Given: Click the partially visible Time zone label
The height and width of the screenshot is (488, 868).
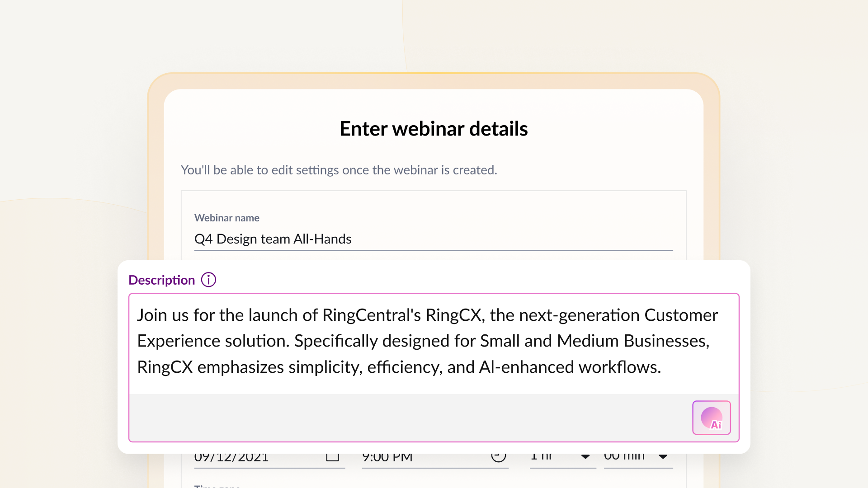Looking at the screenshot, I should pos(217,486).
